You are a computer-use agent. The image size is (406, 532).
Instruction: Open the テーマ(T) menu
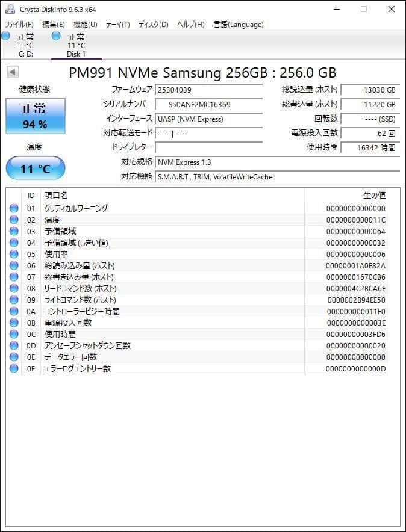pyautogui.click(x=117, y=25)
